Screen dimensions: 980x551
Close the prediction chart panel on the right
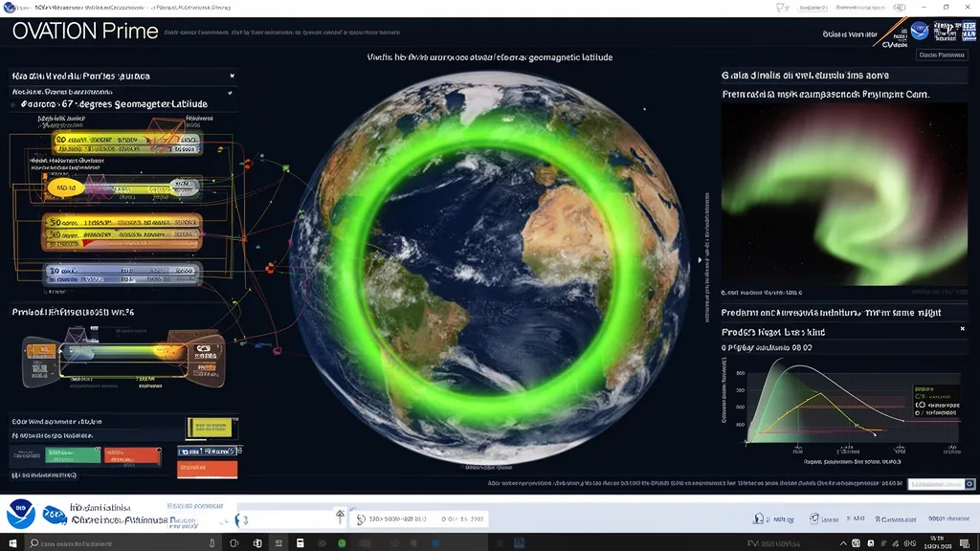[963, 329]
